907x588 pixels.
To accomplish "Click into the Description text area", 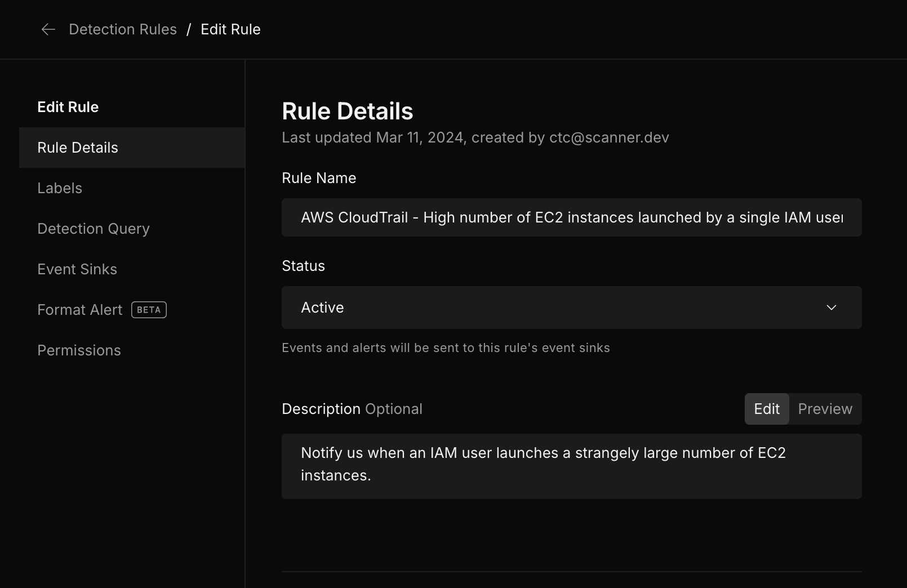I will (571, 466).
